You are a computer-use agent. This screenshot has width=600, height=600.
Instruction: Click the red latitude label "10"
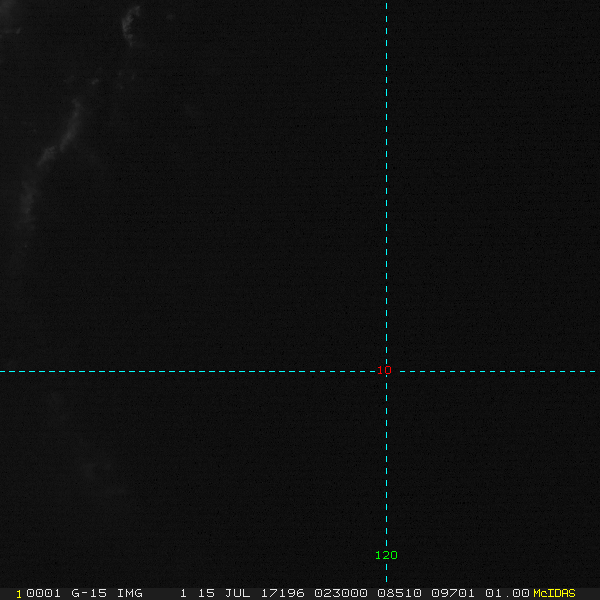coord(384,370)
